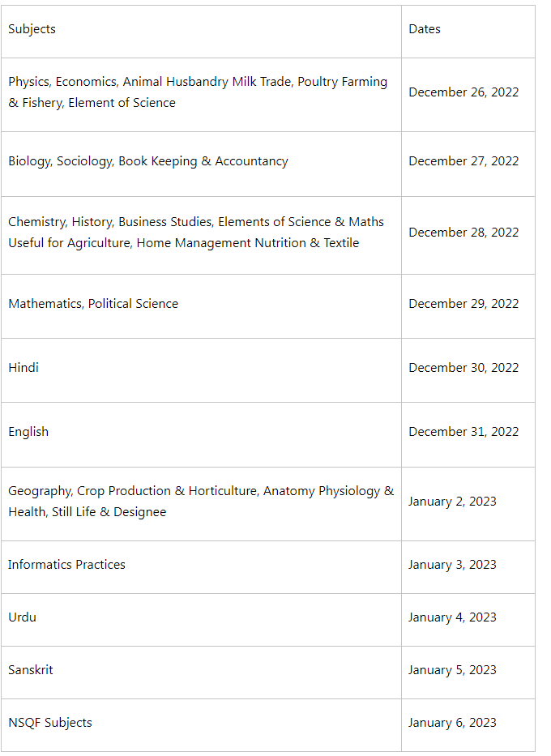Select Geography, Crop Production subjects cell

(x=201, y=504)
